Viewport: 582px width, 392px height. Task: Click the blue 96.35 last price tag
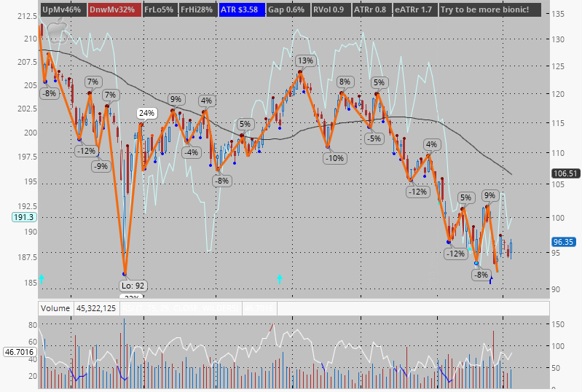pos(565,242)
